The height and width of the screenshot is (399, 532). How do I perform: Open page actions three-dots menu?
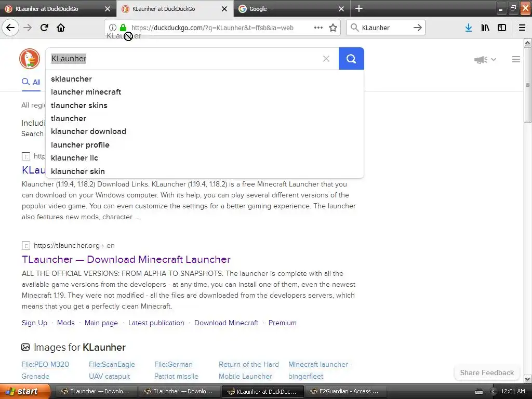click(x=318, y=28)
